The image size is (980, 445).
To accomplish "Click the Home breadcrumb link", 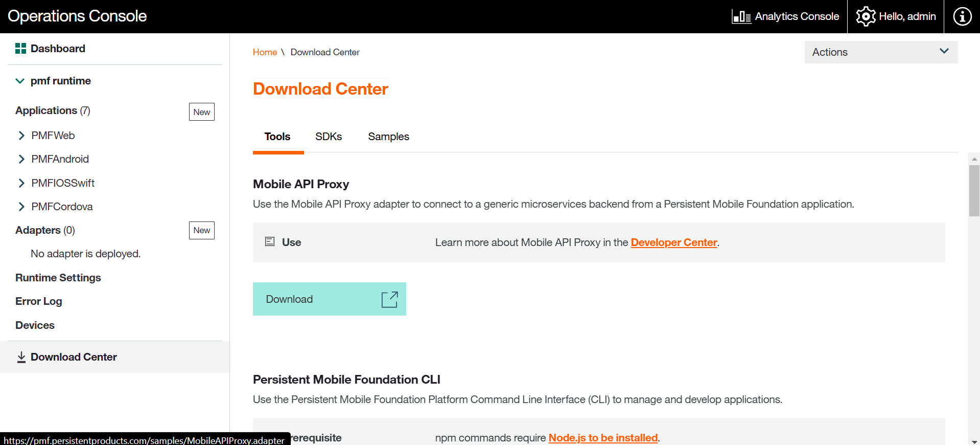I will tap(265, 52).
